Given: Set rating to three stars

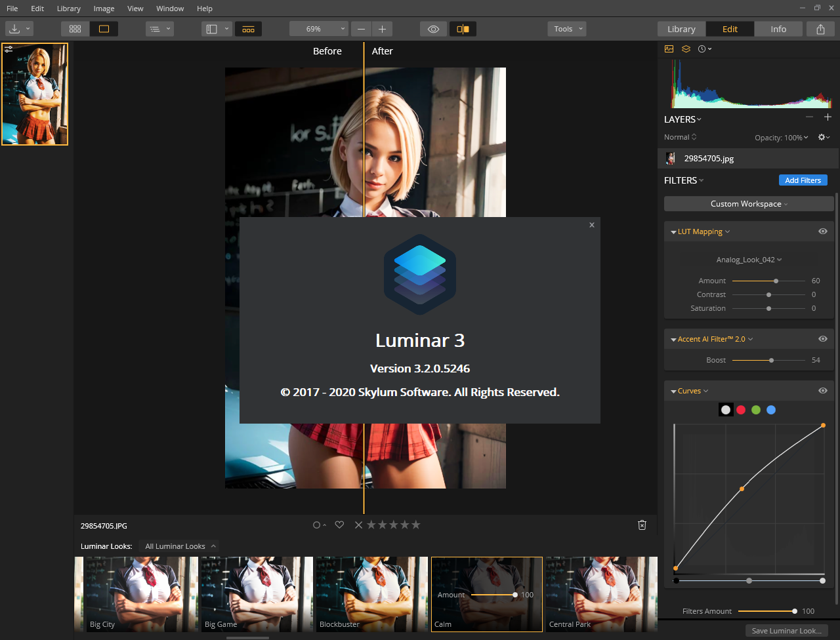Looking at the screenshot, I should point(393,525).
